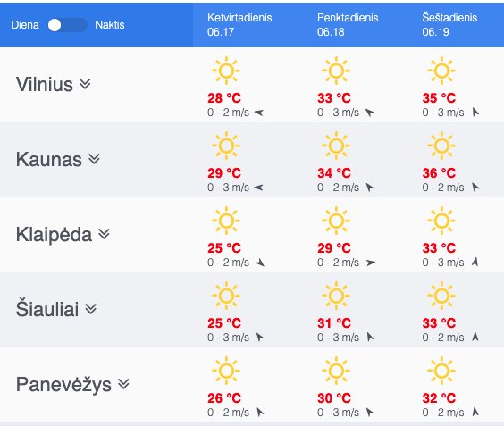Click Šiauliai sun icon for Ketvirtadienis
Viewport: 504px width, 426px height.
(x=226, y=296)
